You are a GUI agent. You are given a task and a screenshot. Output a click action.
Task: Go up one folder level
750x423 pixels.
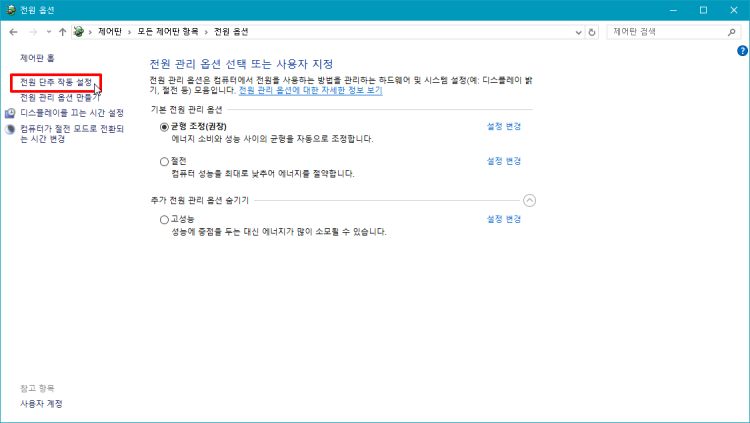[63, 32]
